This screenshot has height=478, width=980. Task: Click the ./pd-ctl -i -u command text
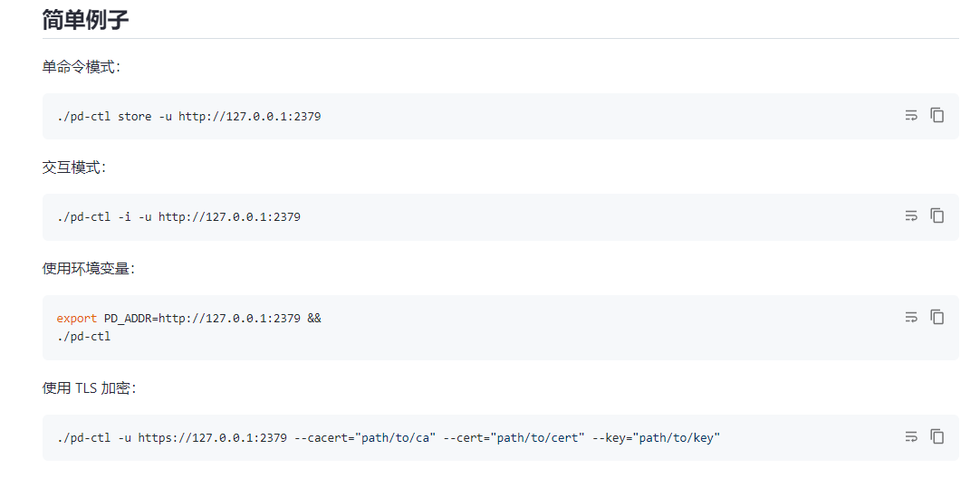click(x=178, y=216)
